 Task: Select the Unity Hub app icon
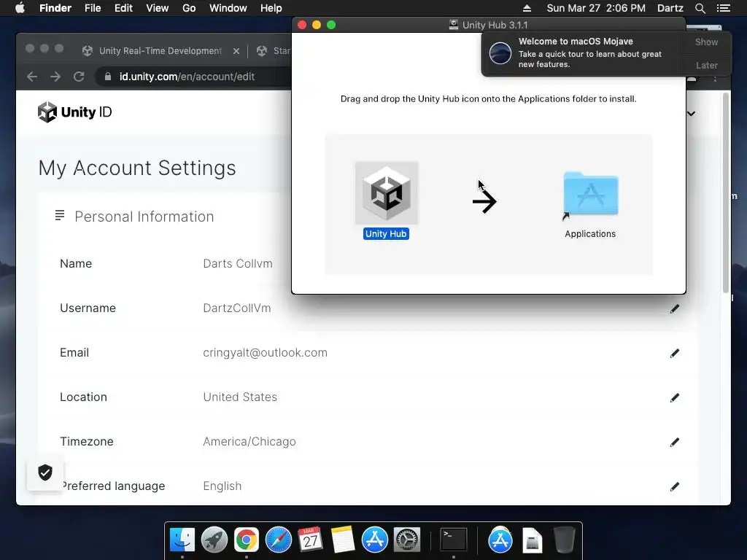[387, 192]
